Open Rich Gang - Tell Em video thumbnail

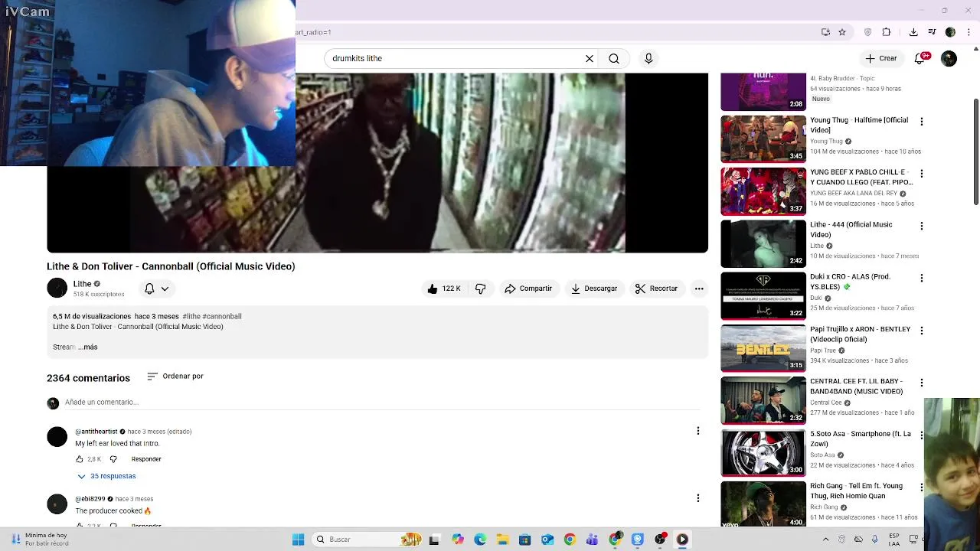pos(763,503)
